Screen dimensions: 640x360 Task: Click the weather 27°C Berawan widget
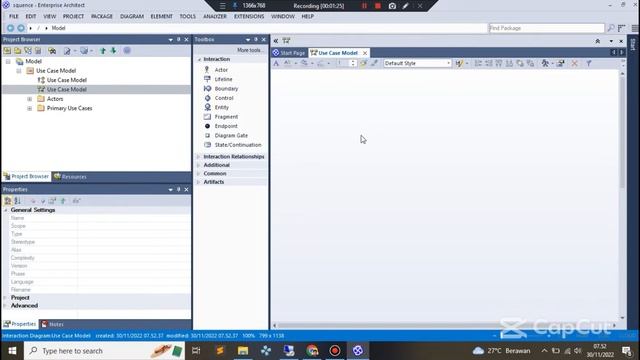501,351
